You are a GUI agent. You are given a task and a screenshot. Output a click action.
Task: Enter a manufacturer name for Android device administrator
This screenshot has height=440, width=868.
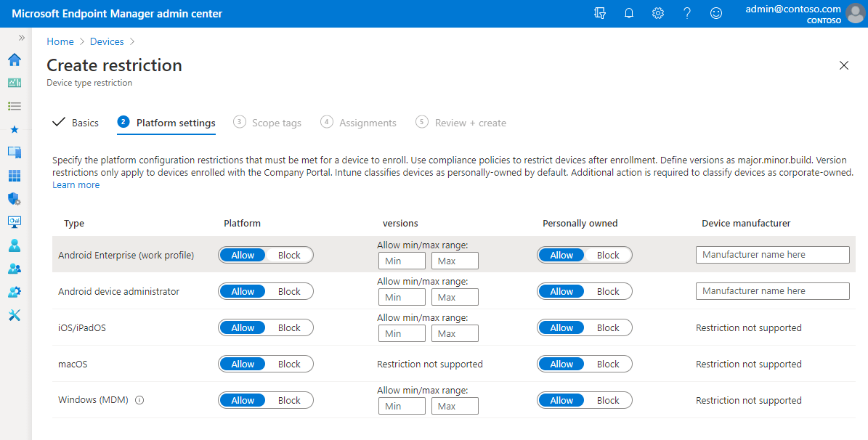[x=772, y=290]
